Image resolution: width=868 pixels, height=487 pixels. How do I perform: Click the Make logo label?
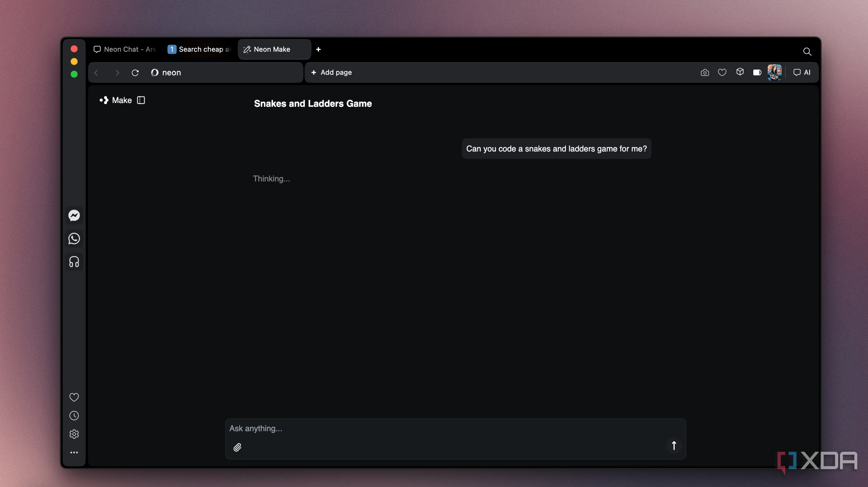pos(116,100)
